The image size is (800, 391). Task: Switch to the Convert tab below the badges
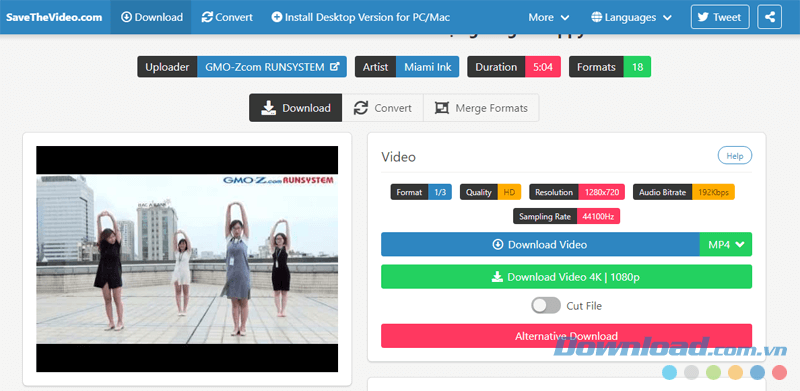[x=383, y=108]
